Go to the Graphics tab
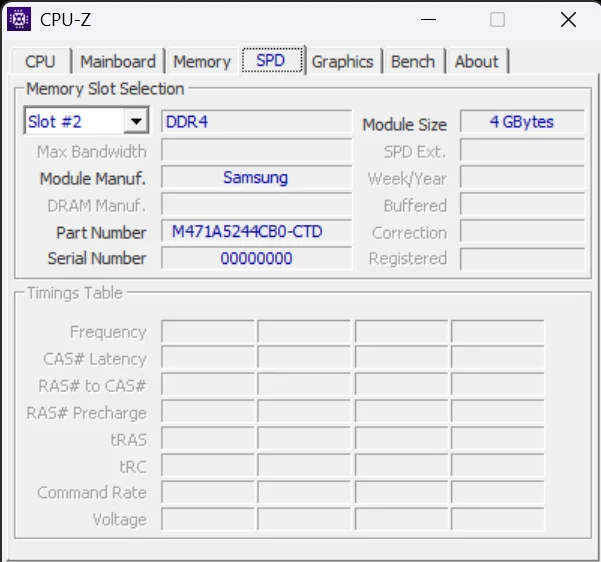601x562 pixels. click(x=343, y=61)
